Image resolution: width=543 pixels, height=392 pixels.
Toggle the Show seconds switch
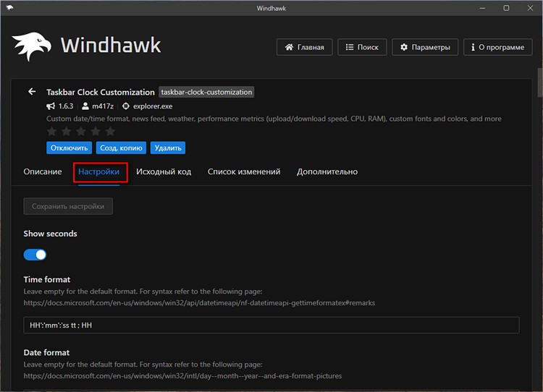click(35, 255)
